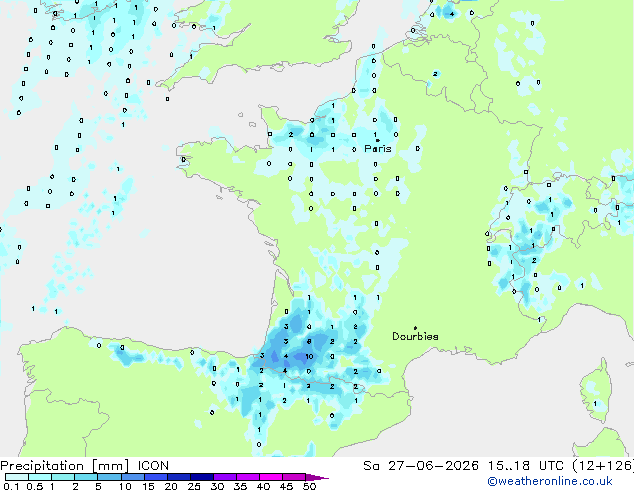Click the '8' rainfall value above the '10'

tap(309, 342)
